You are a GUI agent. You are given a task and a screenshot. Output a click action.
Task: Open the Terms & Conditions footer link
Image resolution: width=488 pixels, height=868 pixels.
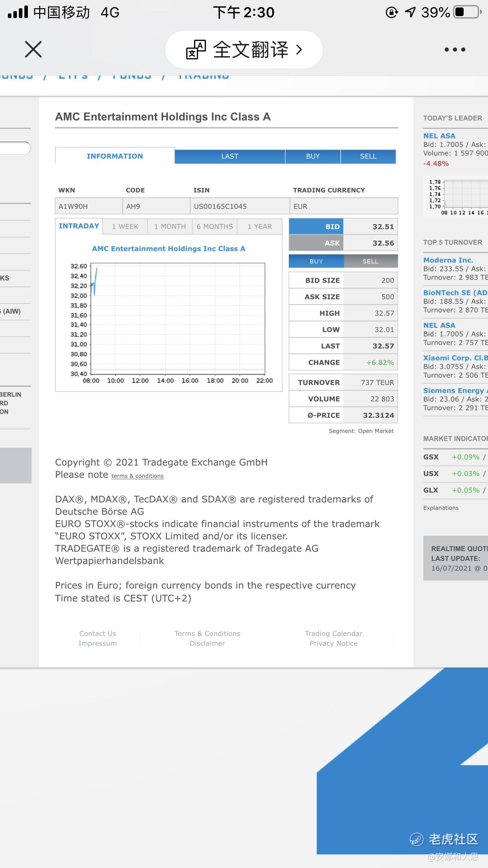[x=207, y=634]
